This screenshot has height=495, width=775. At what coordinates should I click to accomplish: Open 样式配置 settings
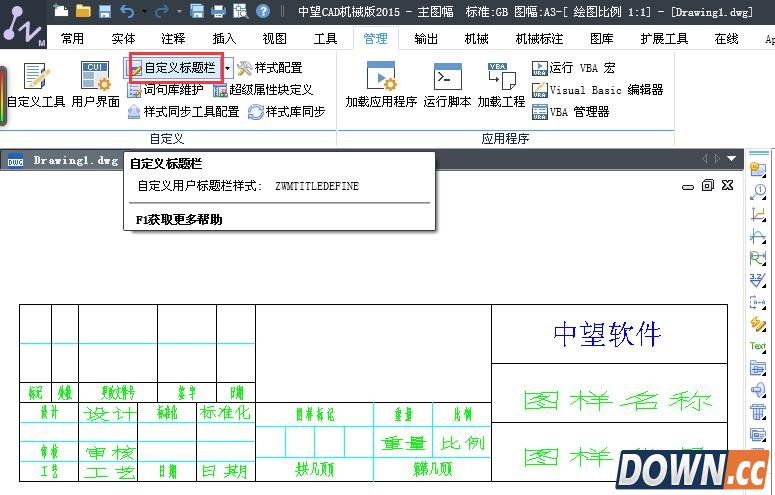(x=270, y=68)
